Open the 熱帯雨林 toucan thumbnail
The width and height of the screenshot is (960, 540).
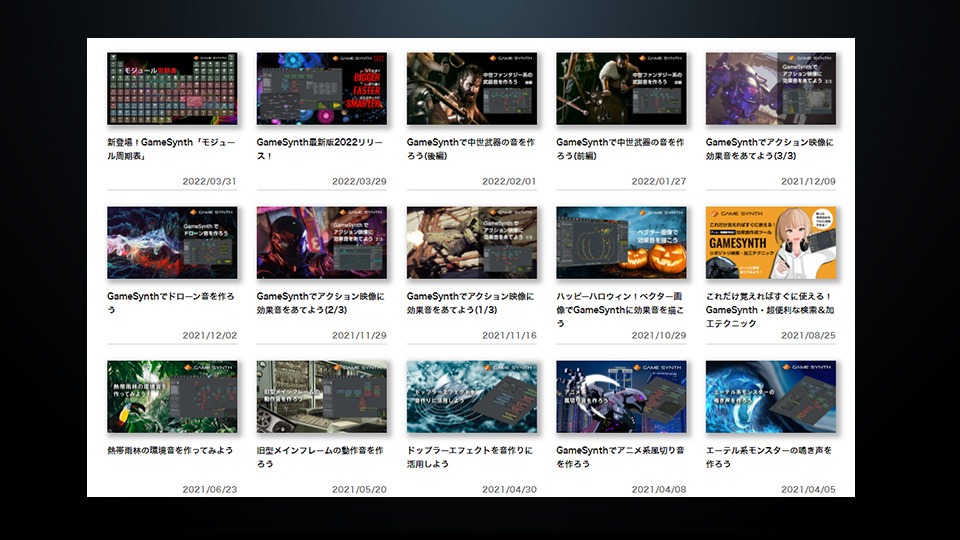pyautogui.click(x=172, y=397)
